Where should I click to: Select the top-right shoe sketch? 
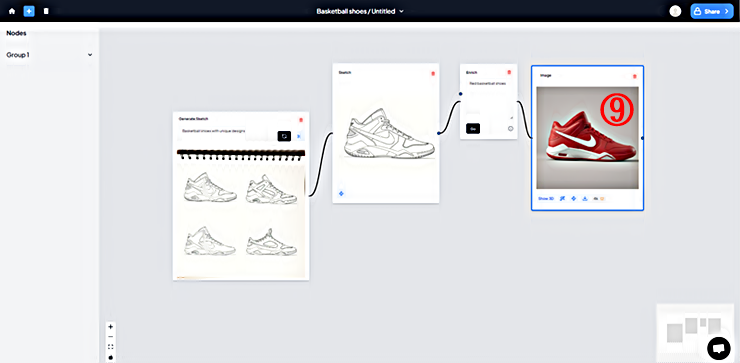[271, 190]
